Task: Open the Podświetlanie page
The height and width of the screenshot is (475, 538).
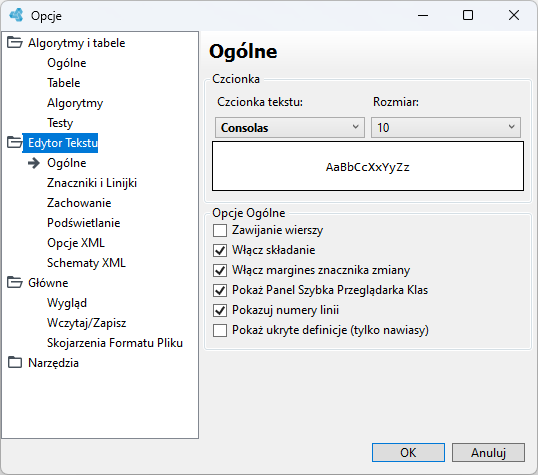Action: pos(83,223)
